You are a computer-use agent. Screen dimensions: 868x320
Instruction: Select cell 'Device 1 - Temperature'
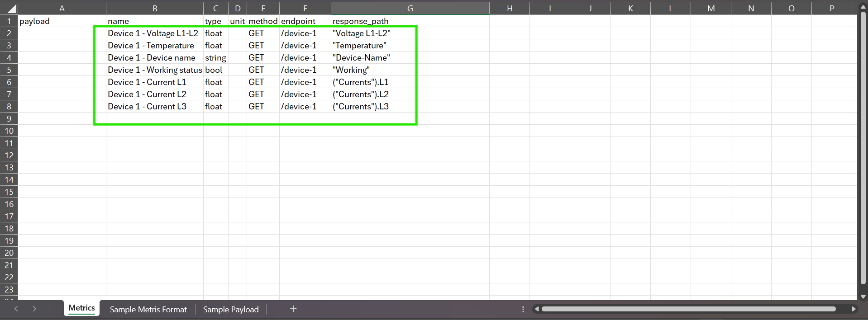pos(155,45)
